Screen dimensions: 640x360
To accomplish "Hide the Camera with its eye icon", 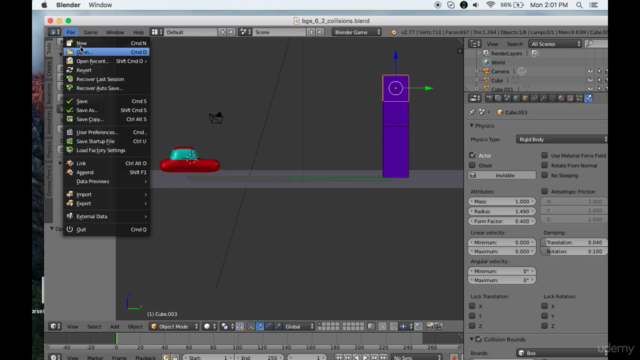I will (590, 71).
